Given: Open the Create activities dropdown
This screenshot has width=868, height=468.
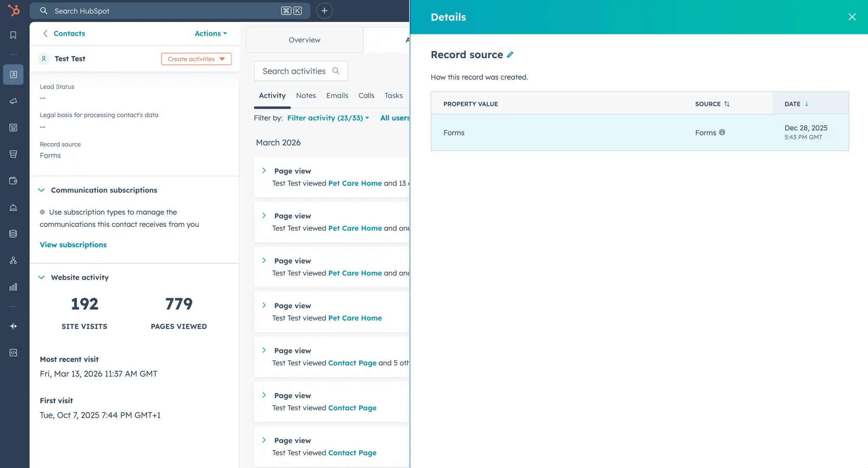Looking at the screenshot, I should tap(196, 59).
